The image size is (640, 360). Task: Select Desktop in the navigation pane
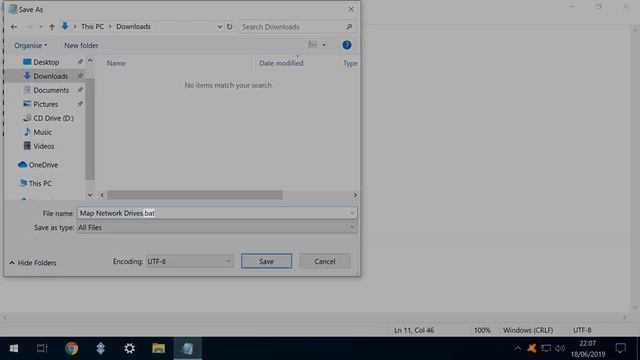point(46,62)
